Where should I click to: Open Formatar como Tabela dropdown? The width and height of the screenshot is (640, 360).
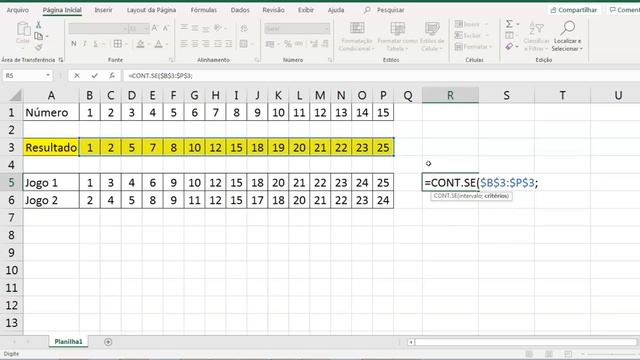pyautogui.click(x=398, y=37)
